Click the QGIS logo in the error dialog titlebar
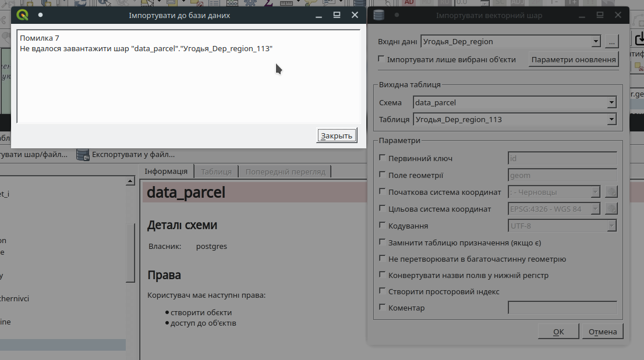 point(23,15)
